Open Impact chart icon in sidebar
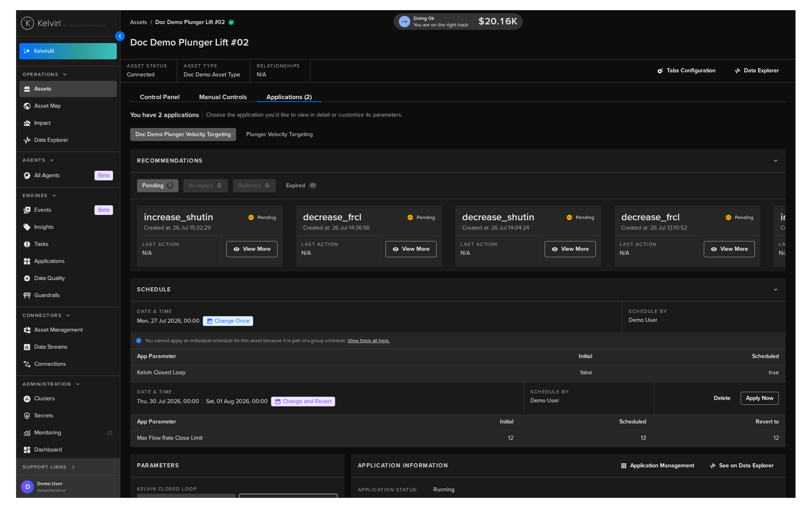Image resolution: width=812 pixels, height=508 pixels. click(x=27, y=123)
